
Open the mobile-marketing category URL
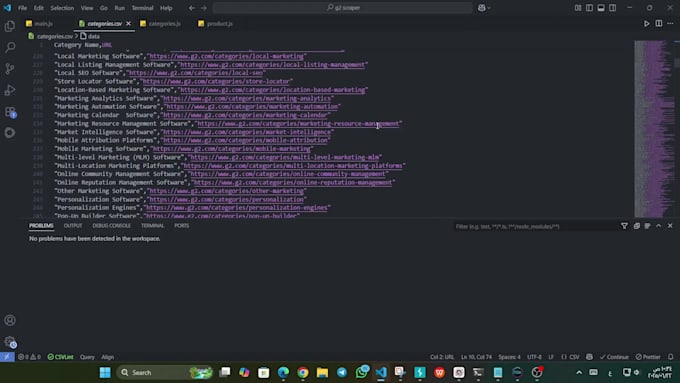pos(232,149)
